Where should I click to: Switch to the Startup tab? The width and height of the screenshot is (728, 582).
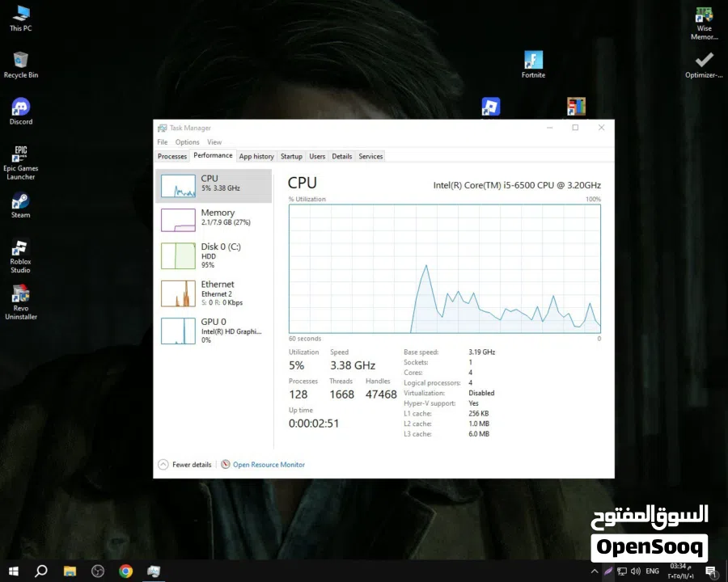pos(291,157)
